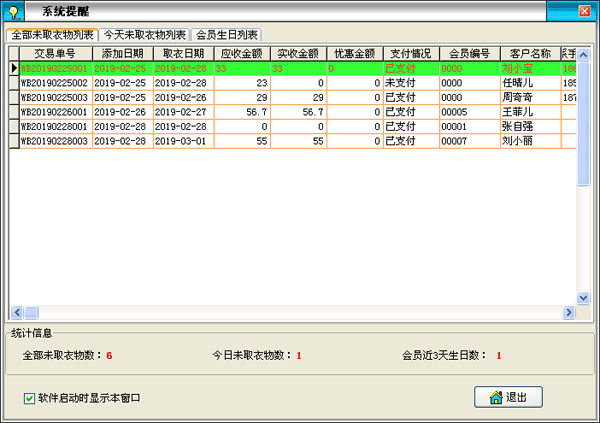Close the 系统提醒 window
Image resolution: width=600 pixels, height=423 pixels.
[x=586, y=11]
